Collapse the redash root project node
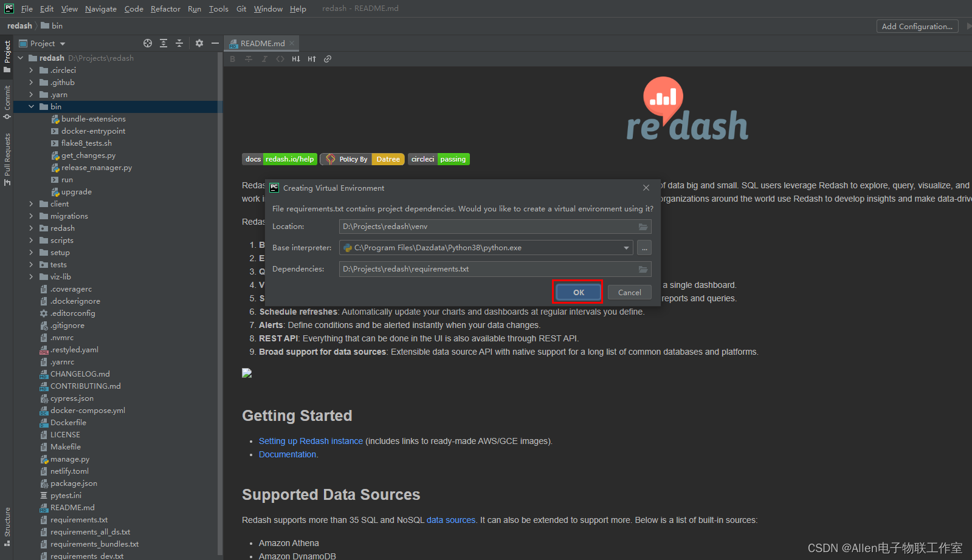Image resolution: width=972 pixels, height=560 pixels. (21, 58)
